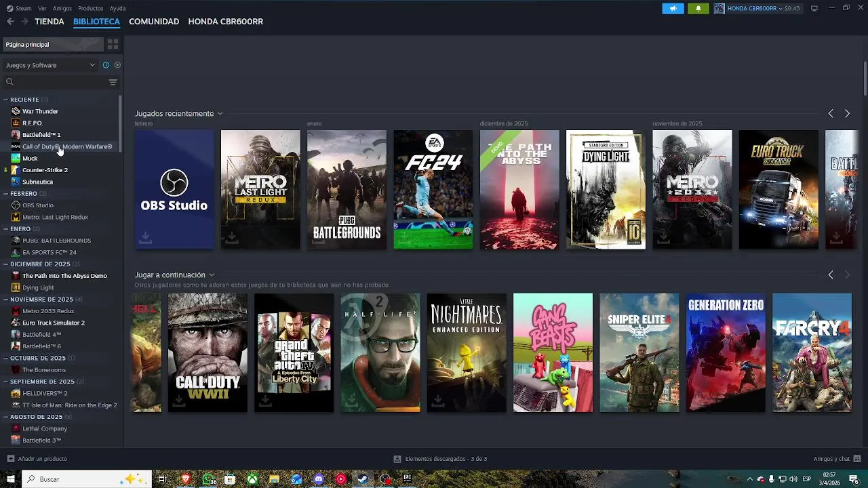
Task: Collapse the NOVIEMBRE DE 2025 section
Action: point(7,299)
